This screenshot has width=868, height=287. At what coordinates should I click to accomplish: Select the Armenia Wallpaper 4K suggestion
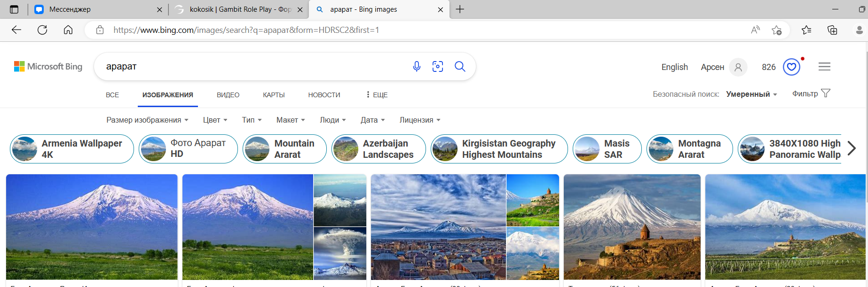[72, 149]
